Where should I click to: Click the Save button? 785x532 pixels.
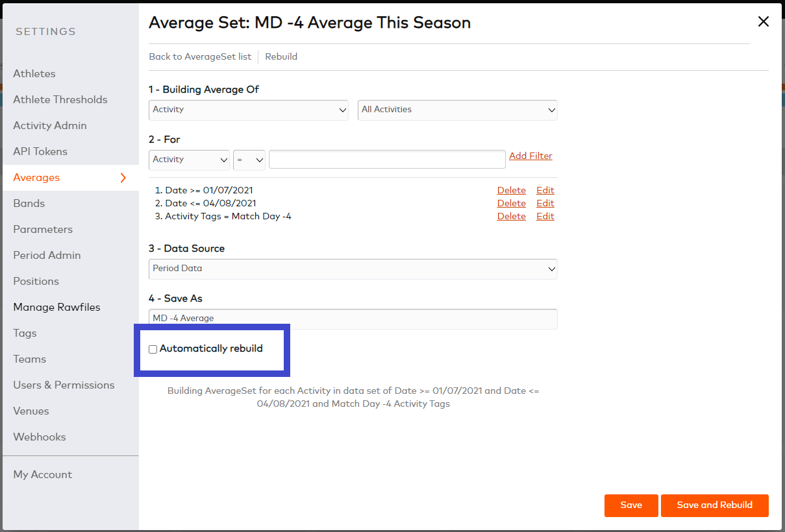click(x=631, y=505)
